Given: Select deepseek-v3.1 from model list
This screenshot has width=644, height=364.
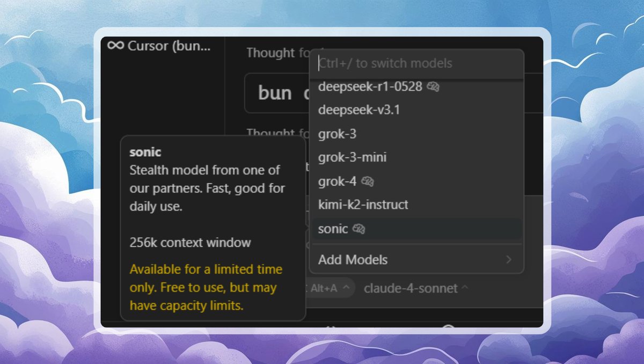Looking at the screenshot, I should coord(416,110).
